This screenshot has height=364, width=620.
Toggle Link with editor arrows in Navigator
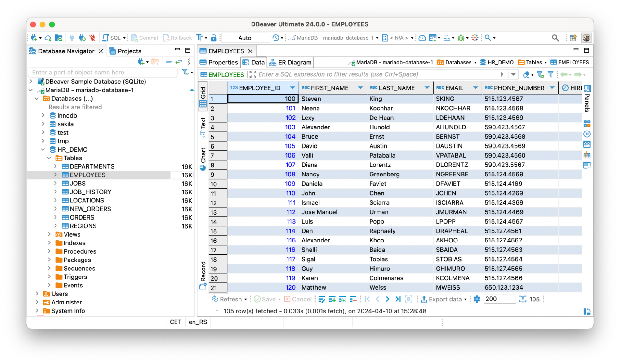[179, 62]
